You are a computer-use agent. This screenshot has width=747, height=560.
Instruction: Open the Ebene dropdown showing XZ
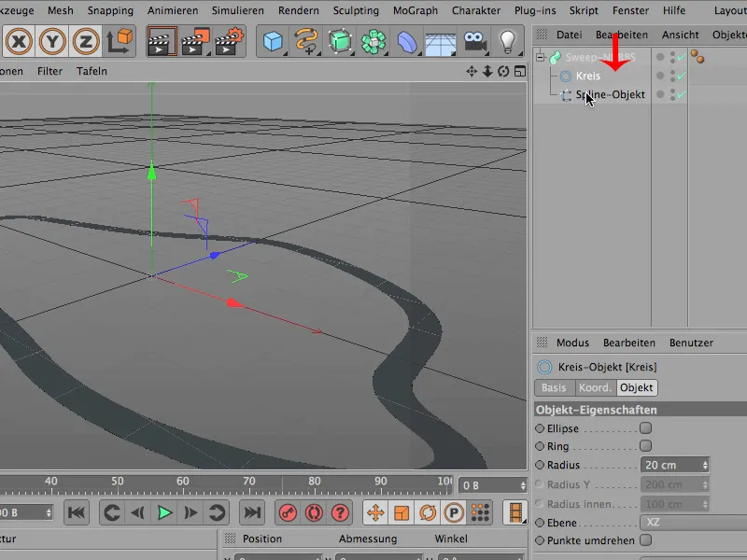pyautogui.click(x=674, y=523)
